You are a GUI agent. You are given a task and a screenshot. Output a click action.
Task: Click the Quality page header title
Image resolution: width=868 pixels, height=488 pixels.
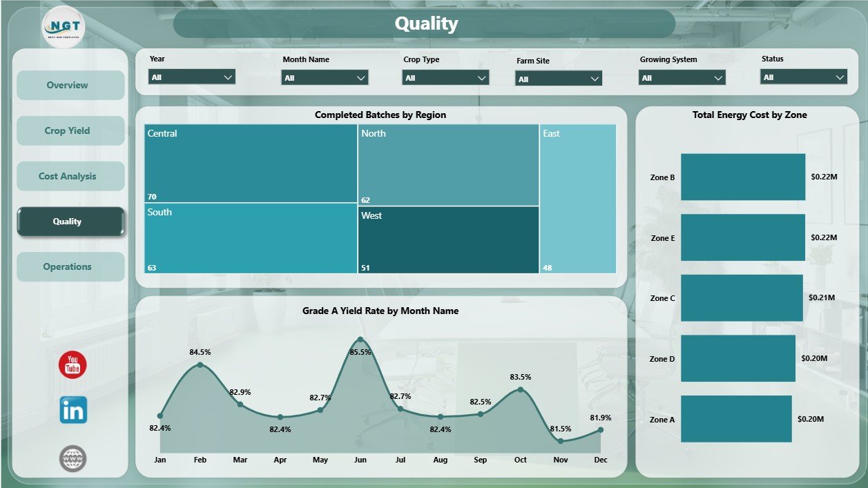click(426, 23)
